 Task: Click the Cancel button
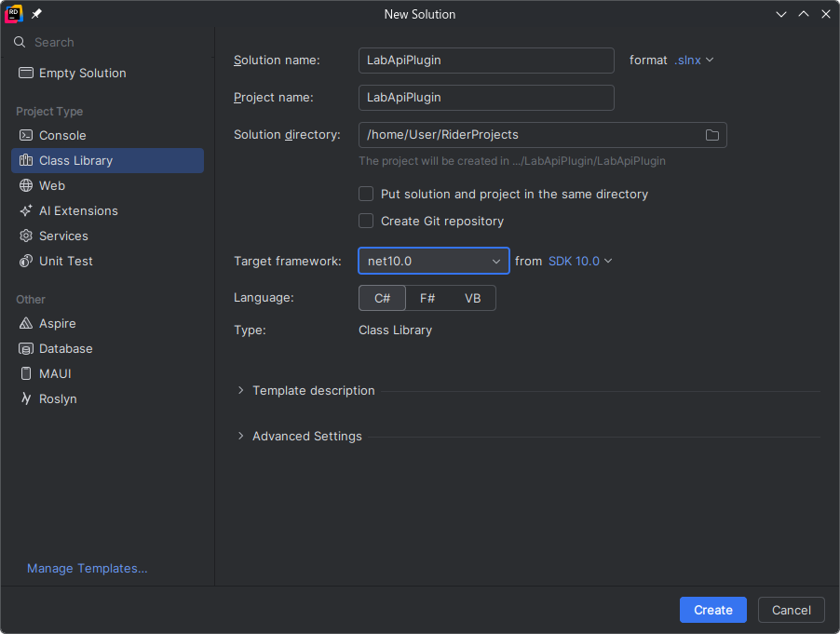tap(792, 610)
